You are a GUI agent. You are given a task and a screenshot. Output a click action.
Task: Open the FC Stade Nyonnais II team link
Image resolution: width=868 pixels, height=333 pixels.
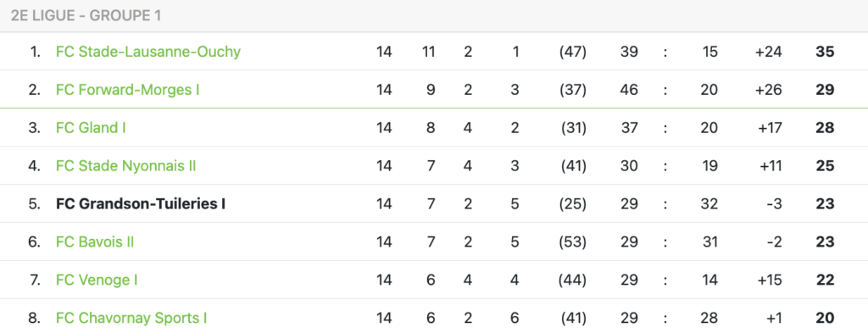tap(125, 166)
